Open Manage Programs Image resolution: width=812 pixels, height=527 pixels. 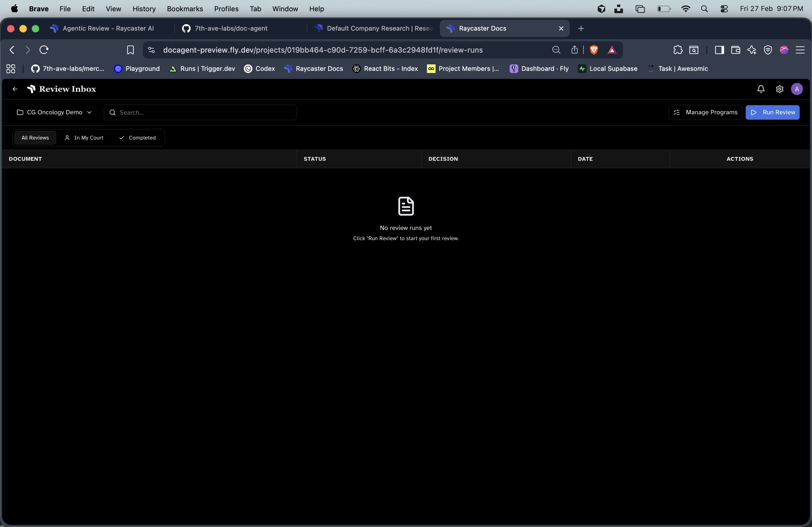pyautogui.click(x=705, y=112)
